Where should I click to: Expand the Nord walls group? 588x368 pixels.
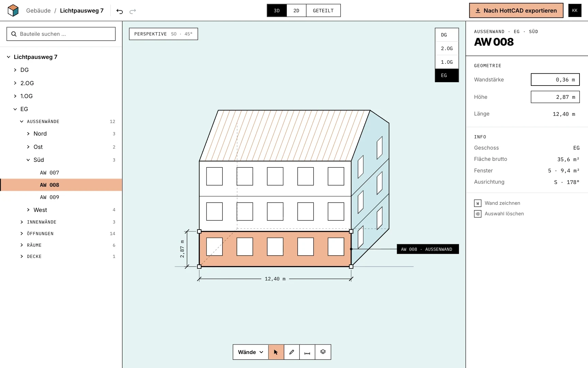[28, 134]
